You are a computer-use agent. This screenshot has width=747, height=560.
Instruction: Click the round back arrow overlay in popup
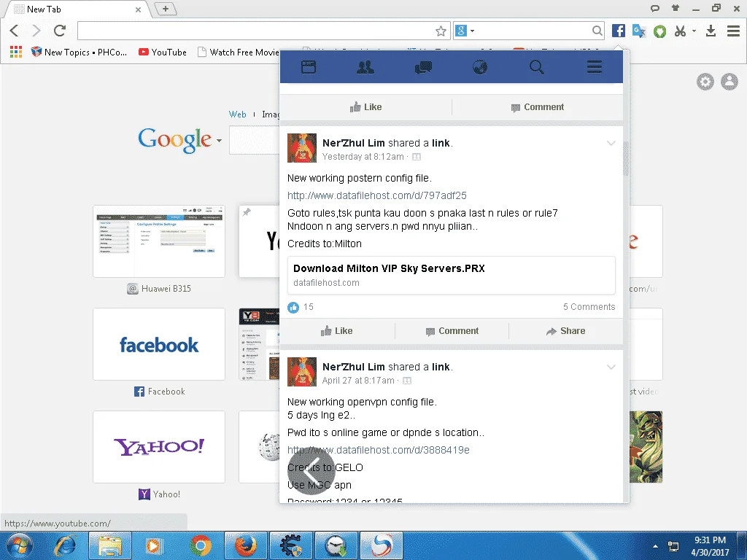pos(311,472)
